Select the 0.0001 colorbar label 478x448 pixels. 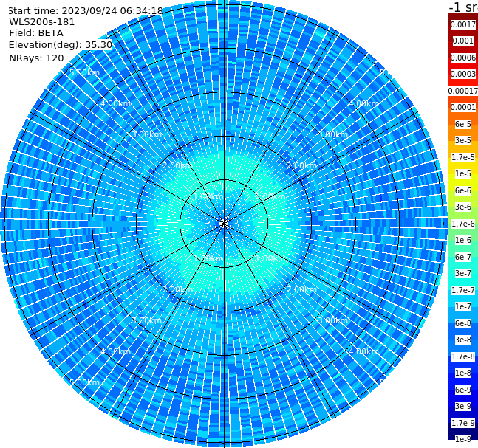pos(463,107)
